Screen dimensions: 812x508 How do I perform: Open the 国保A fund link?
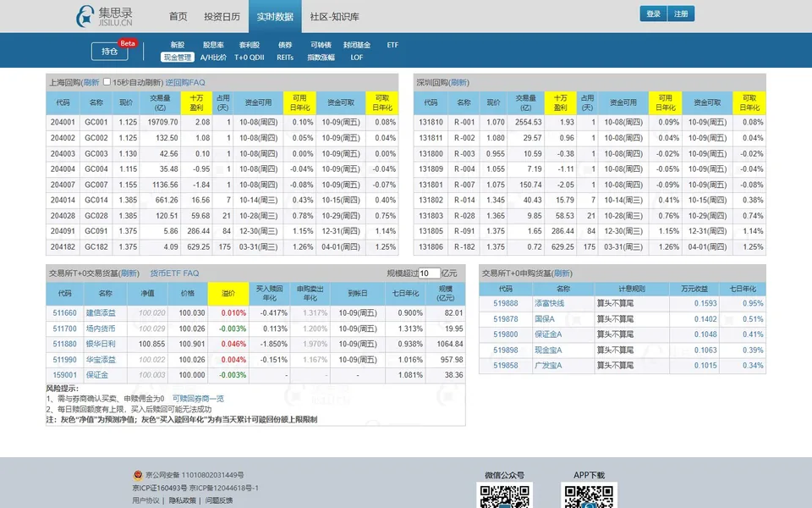coord(545,319)
